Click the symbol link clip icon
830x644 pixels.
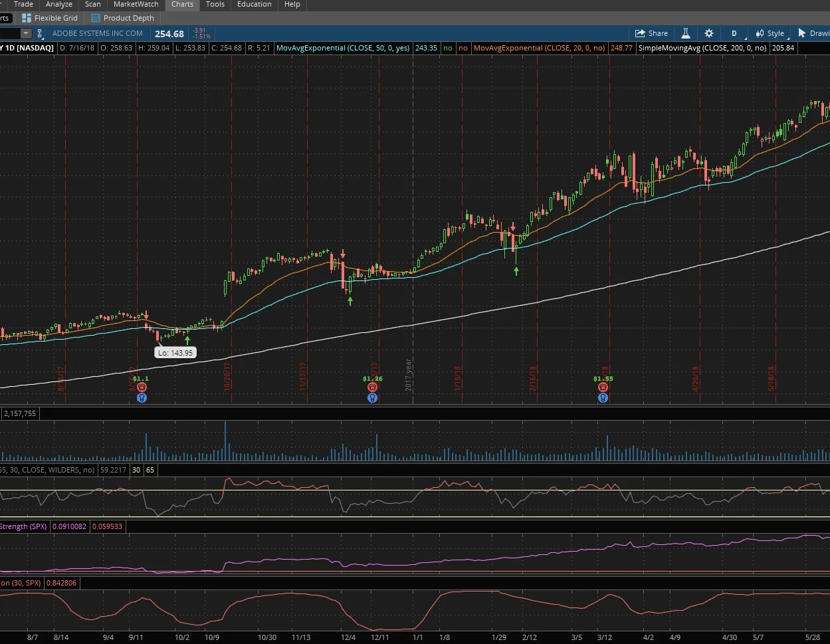39,33
